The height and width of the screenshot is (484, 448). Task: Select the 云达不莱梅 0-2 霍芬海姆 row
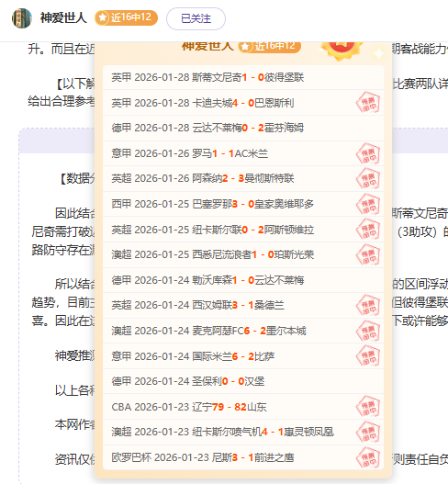click(243, 128)
